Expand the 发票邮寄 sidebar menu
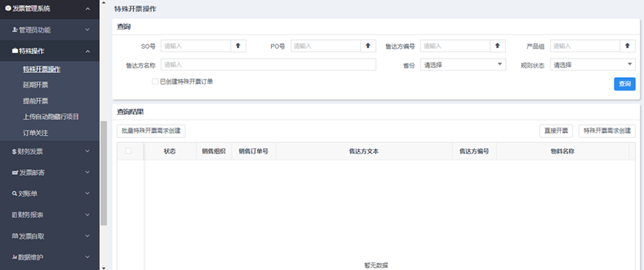 (50, 173)
